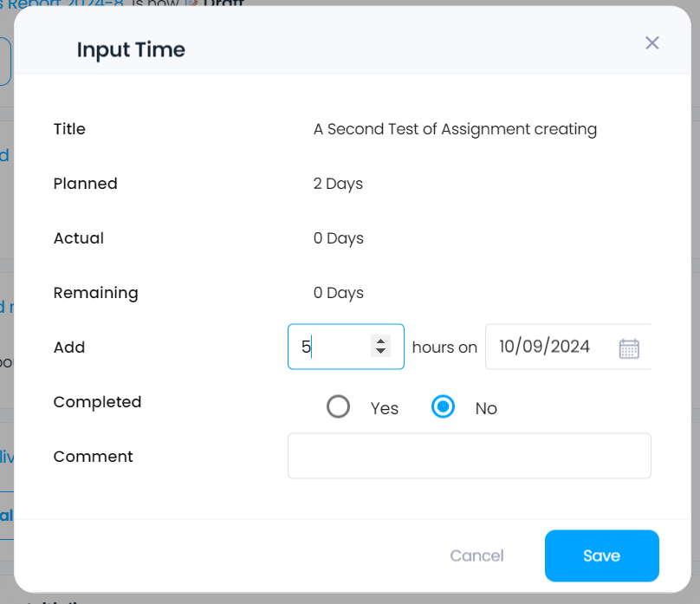Click the Planned value 2 Days
The width and height of the screenshot is (700, 604).
pyautogui.click(x=338, y=184)
